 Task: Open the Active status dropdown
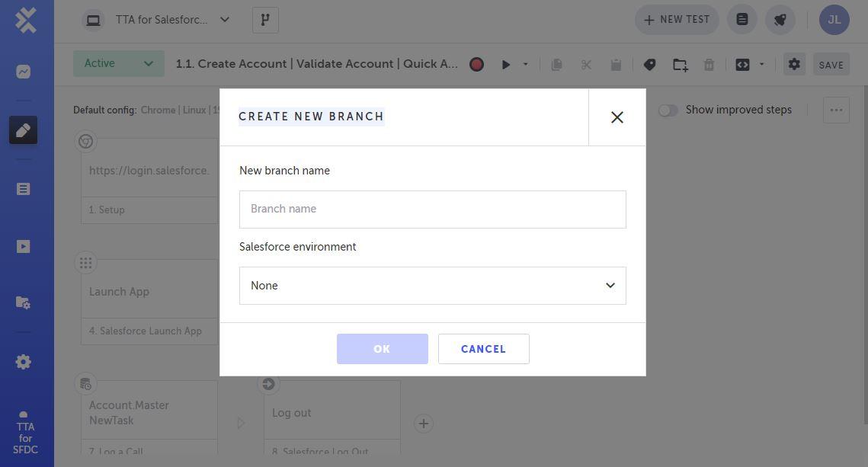pyautogui.click(x=117, y=63)
